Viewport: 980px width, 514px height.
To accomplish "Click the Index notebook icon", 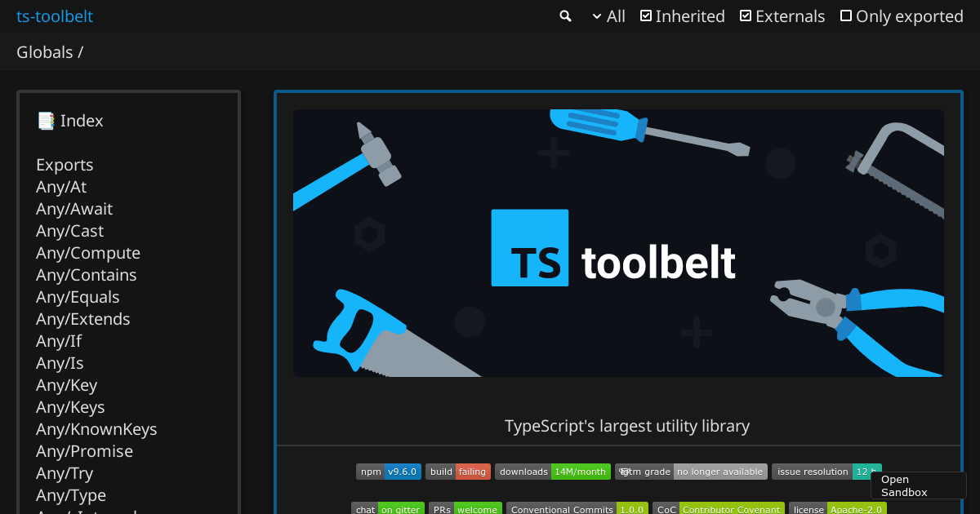I will point(45,120).
